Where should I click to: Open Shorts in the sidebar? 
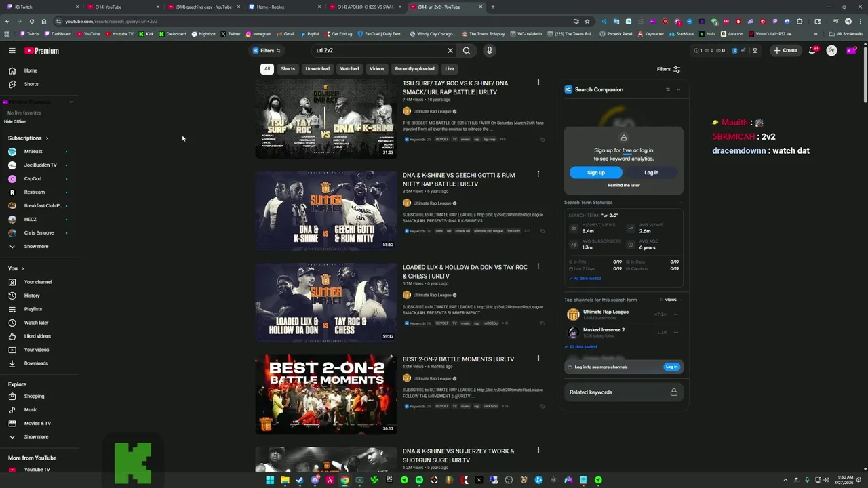tap(39, 84)
